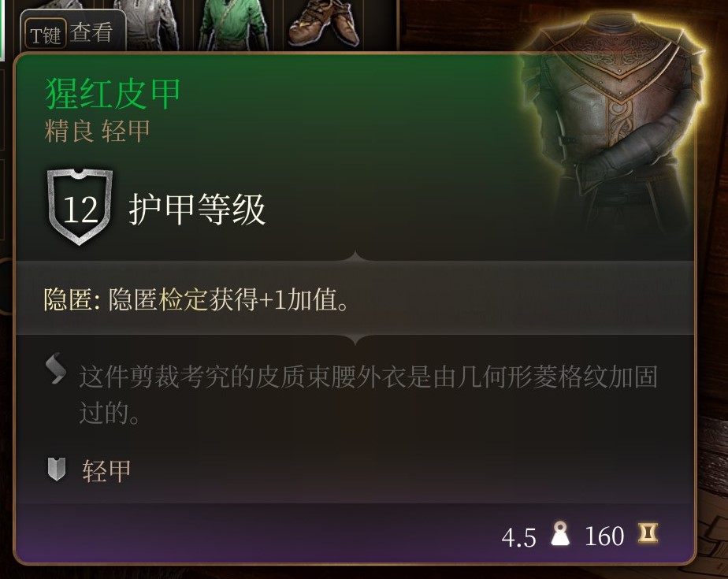Click the small light armor shield icon
The height and width of the screenshot is (579, 728).
click(x=57, y=469)
